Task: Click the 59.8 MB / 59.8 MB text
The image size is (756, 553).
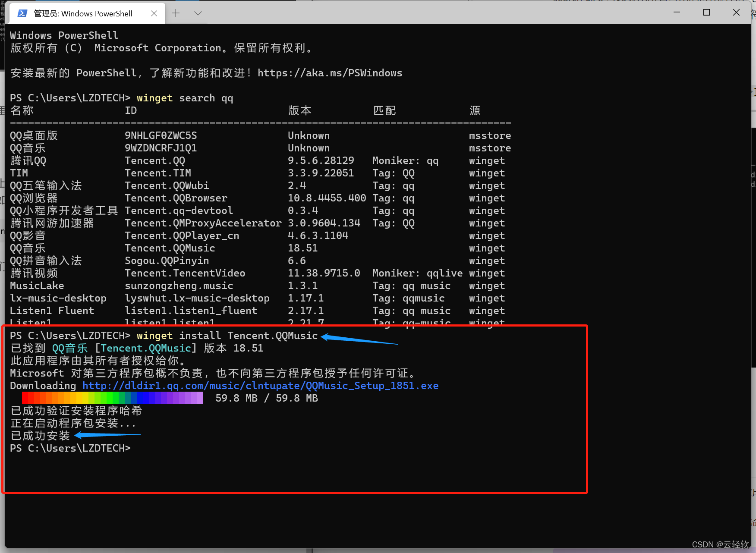Action: 267,399
